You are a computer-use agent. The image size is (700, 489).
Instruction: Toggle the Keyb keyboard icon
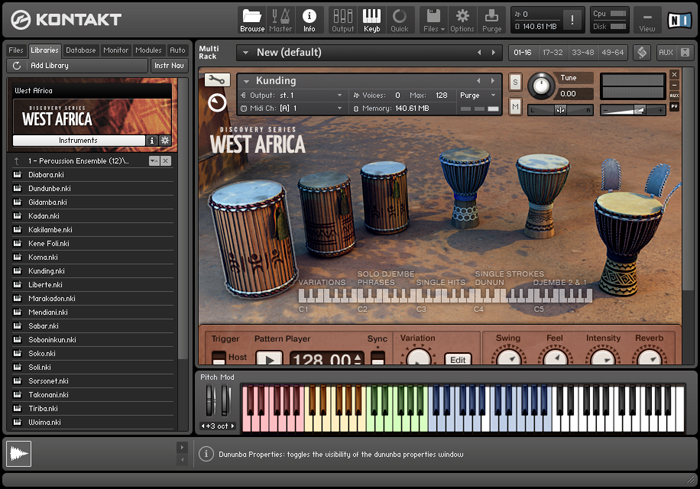371,18
